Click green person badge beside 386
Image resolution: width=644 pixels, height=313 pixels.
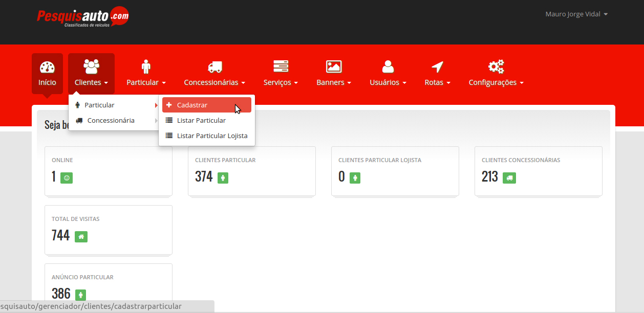(x=80, y=295)
